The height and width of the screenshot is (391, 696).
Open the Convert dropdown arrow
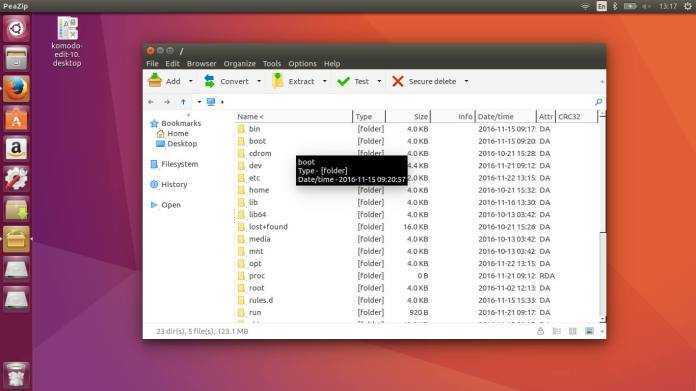[x=259, y=81]
